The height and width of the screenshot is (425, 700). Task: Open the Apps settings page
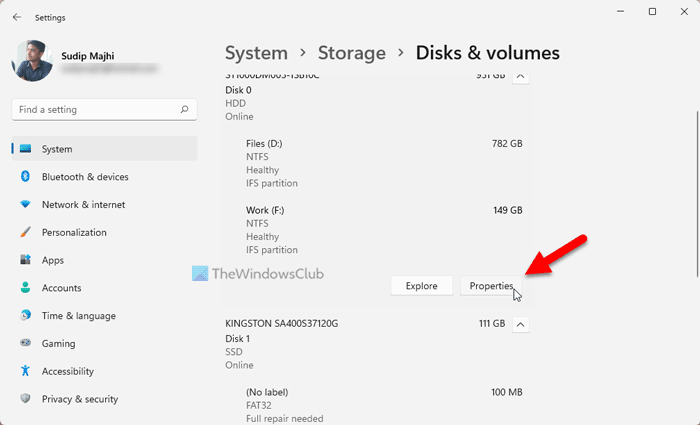[x=54, y=260]
